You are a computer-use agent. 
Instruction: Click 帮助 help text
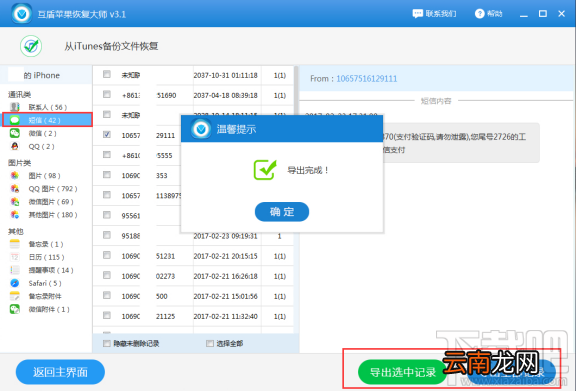point(494,14)
